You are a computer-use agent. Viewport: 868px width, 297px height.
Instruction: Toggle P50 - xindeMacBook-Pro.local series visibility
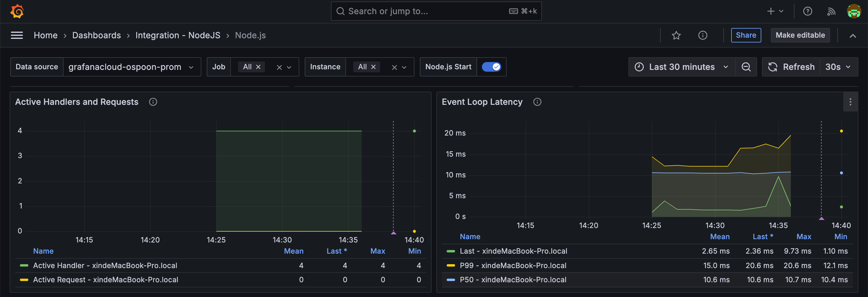[x=513, y=280]
